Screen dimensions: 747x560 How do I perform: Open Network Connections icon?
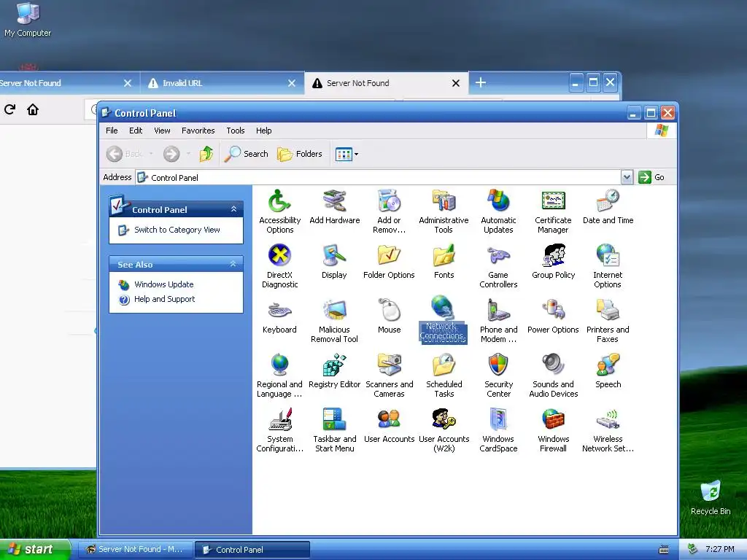click(444, 319)
